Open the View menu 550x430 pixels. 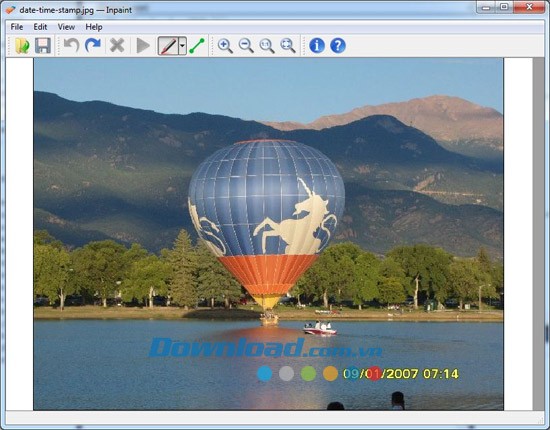[x=66, y=27]
